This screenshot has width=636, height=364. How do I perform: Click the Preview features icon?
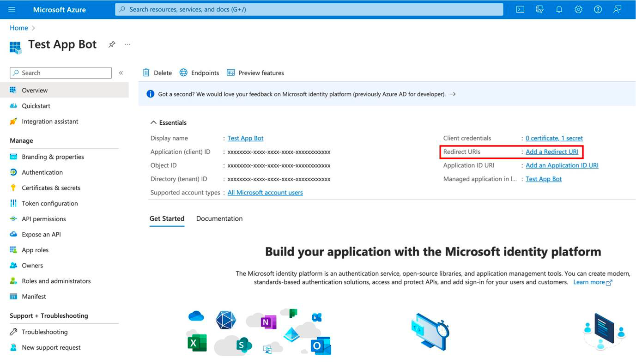pos(230,73)
